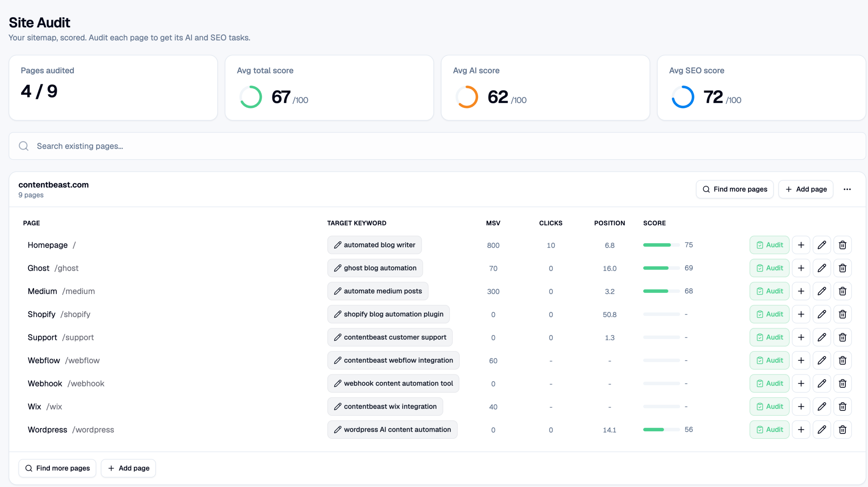Delete the Wordpress page with trash icon
The height and width of the screenshot is (487, 868).
coord(842,430)
